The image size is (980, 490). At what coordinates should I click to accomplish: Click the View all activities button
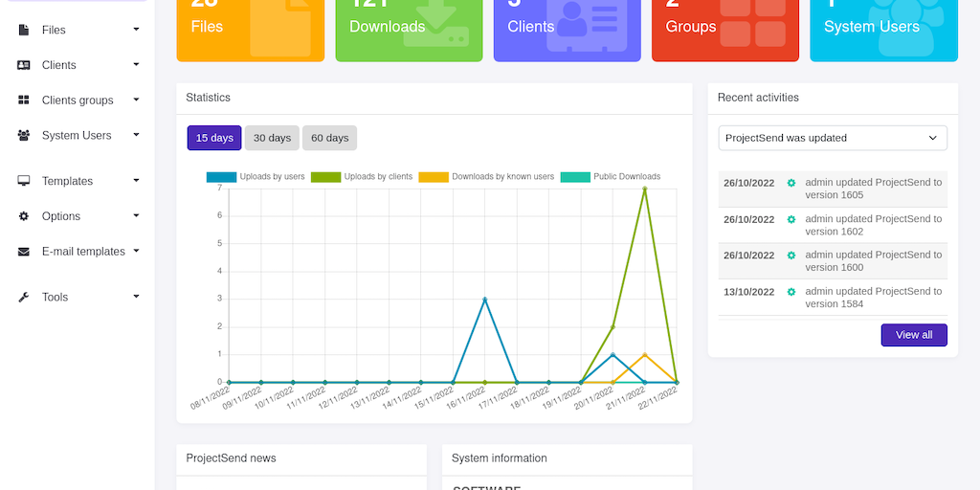click(x=913, y=335)
